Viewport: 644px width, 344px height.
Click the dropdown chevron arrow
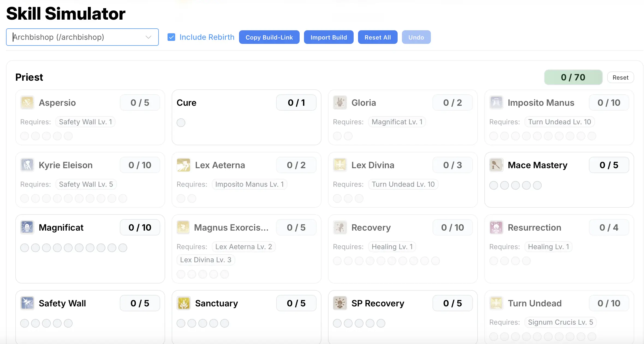[x=148, y=37]
